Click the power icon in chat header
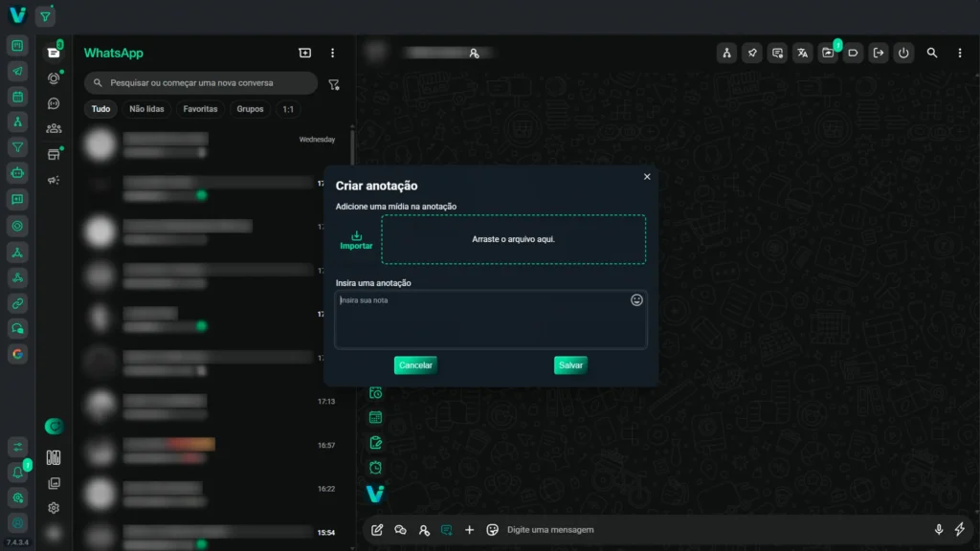Screen dimensions: 980x551 pos(903,54)
